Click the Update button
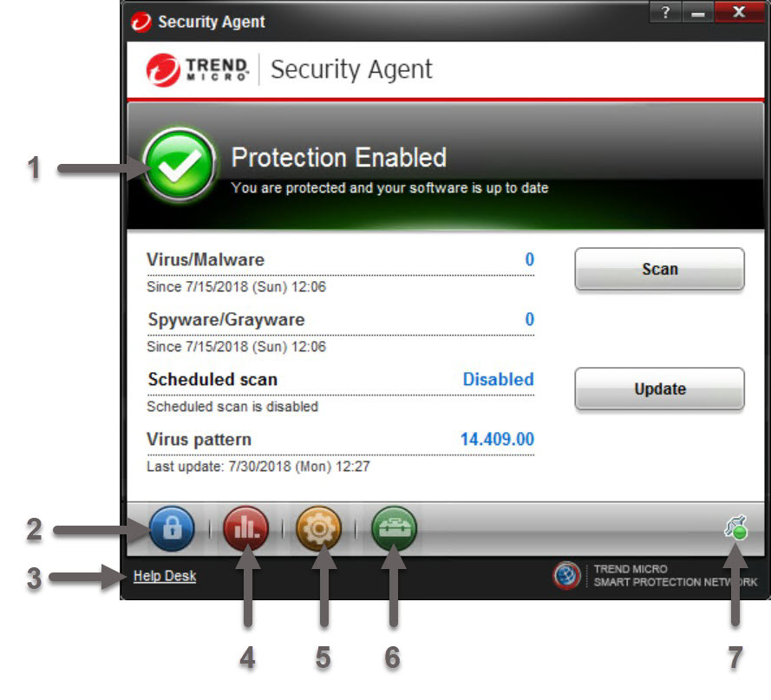Viewport: 771px width, 700px height. [659, 389]
